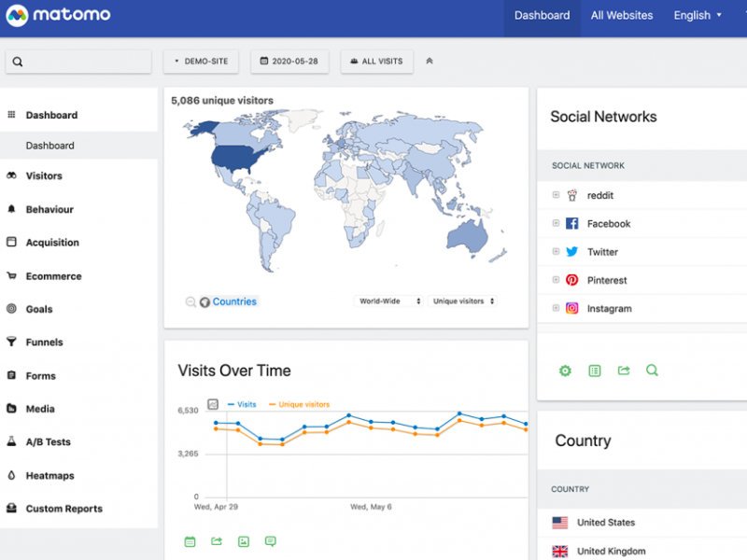Open the DEMO-SITE website selector

tap(201, 62)
